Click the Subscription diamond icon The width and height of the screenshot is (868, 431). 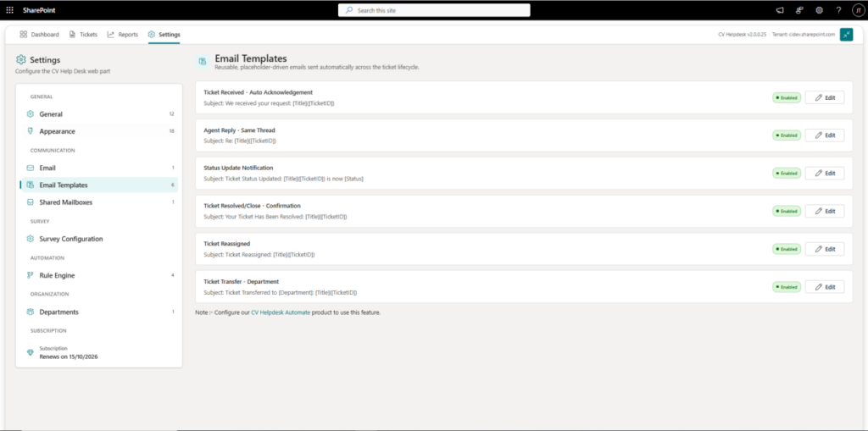pyautogui.click(x=31, y=352)
